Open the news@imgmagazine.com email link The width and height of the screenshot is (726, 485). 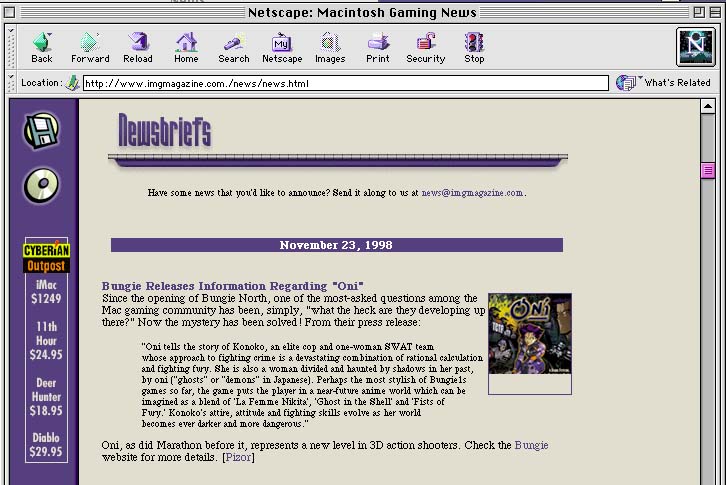pyautogui.click(x=472, y=193)
